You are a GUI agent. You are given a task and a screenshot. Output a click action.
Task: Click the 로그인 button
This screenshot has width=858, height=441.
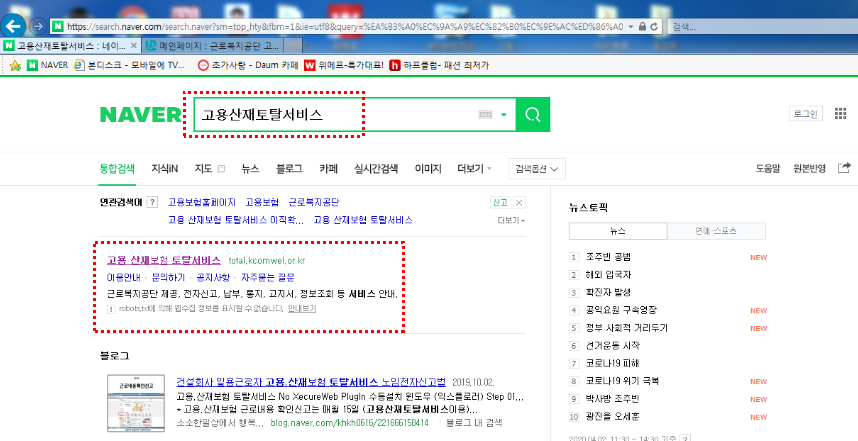point(805,114)
